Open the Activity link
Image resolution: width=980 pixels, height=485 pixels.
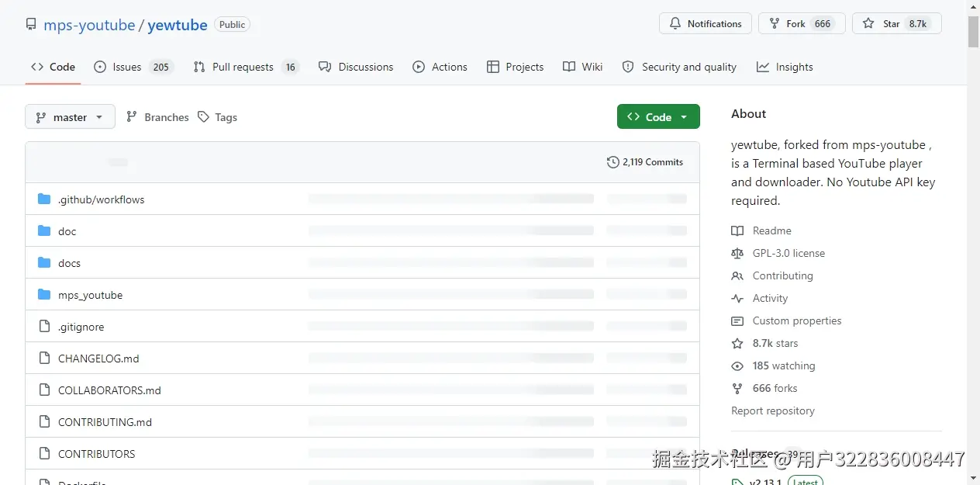tap(770, 298)
